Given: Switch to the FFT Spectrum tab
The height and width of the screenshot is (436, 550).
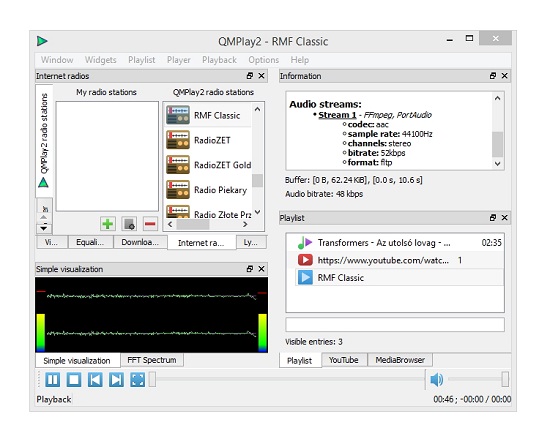Looking at the screenshot, I should [x=152, y=360].
